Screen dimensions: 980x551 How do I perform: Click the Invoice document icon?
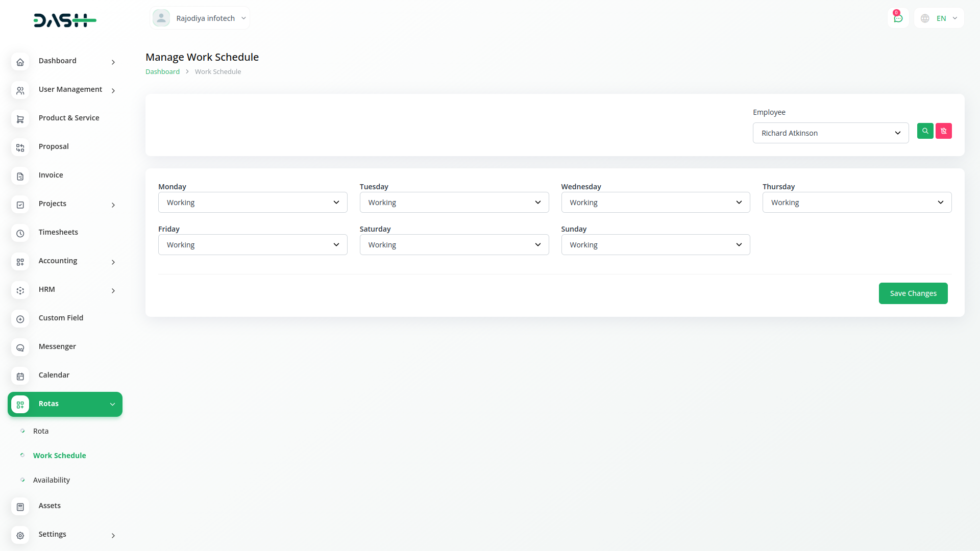20,176
